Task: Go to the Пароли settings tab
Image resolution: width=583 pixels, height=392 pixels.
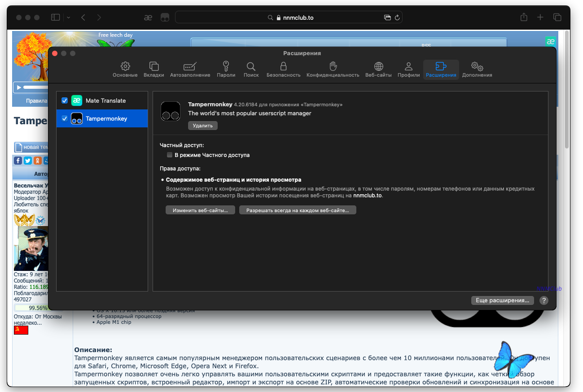Action: tap(226, 70)
